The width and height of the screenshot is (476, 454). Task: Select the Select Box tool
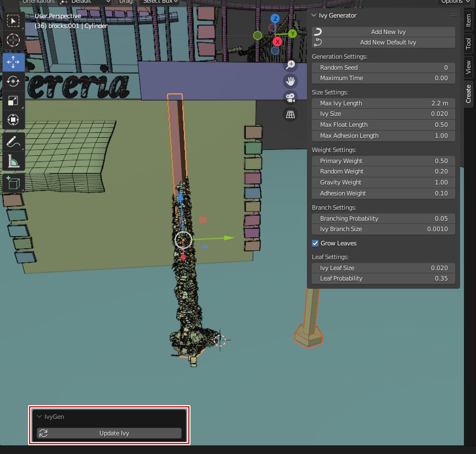click(x=13, y=21)
